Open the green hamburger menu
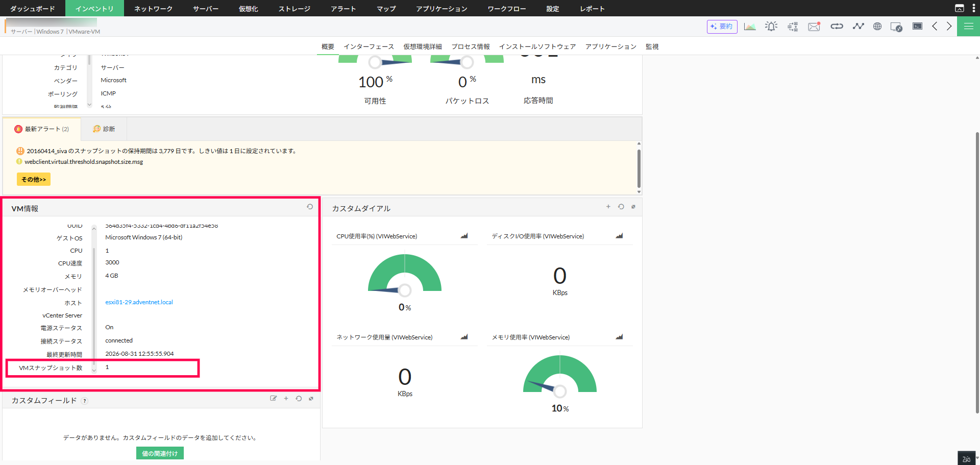The height and width of the screenshot is (465, 980). [968, 26]
